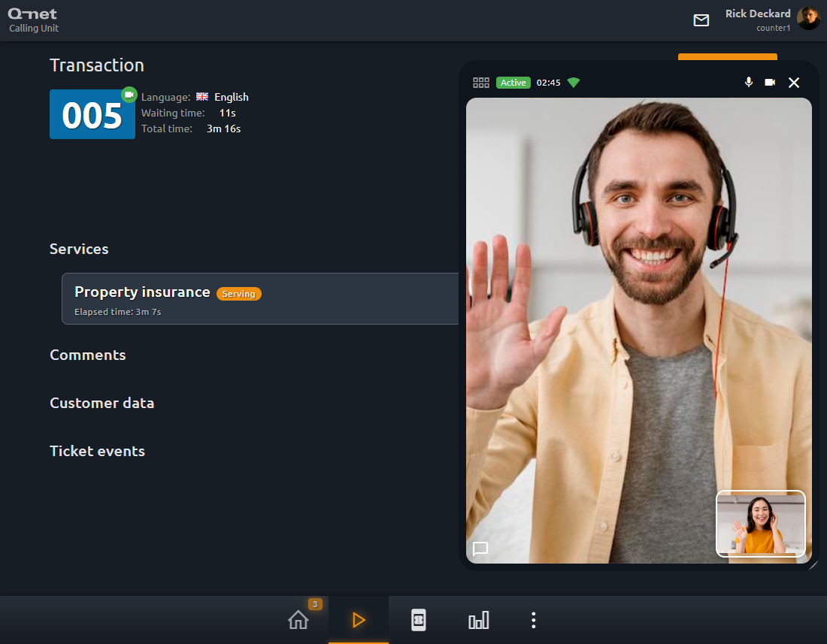Screen dimensions: 827x644
Task: Go to Home in bottom navigation
Action: pyautogui.click(x=298, y=620)
